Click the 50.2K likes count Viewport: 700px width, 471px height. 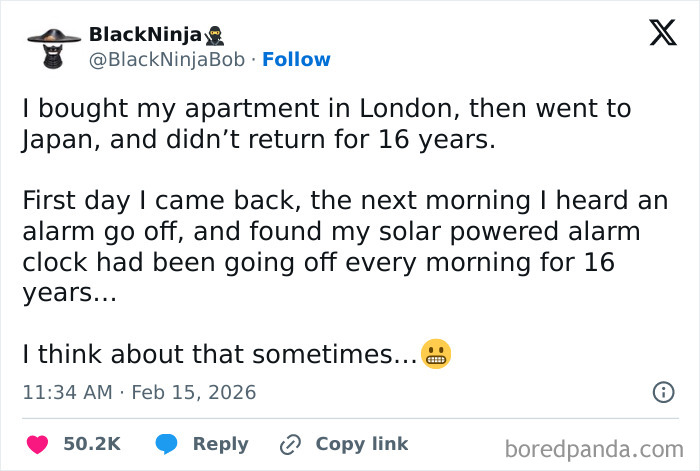92,444
